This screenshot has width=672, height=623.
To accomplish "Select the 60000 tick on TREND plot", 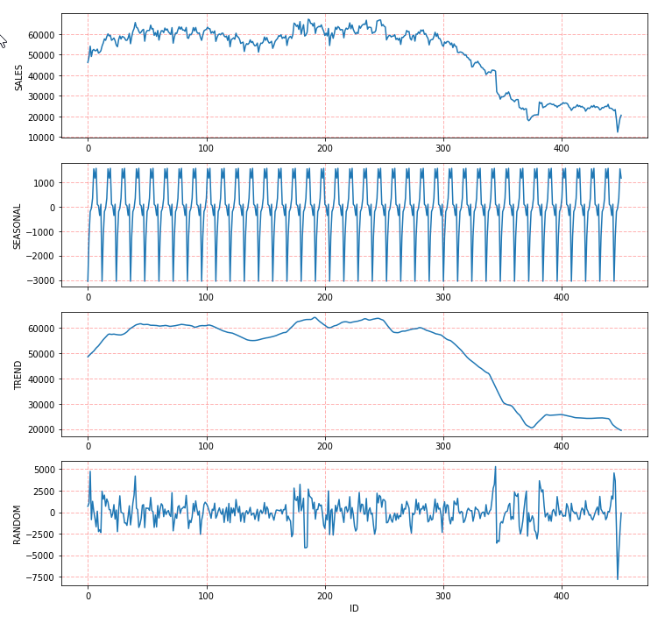I will [x=41, y=329].
